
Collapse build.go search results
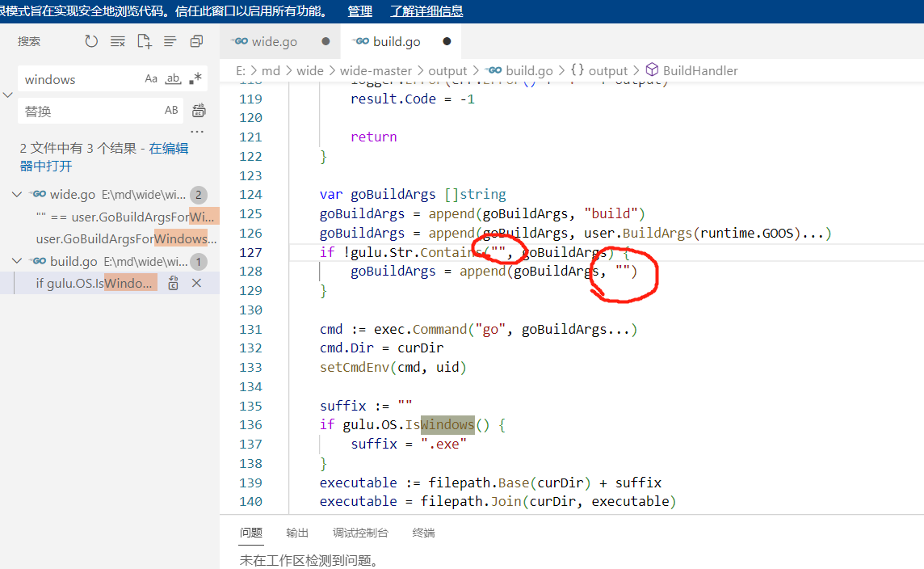tap(17, 262)
